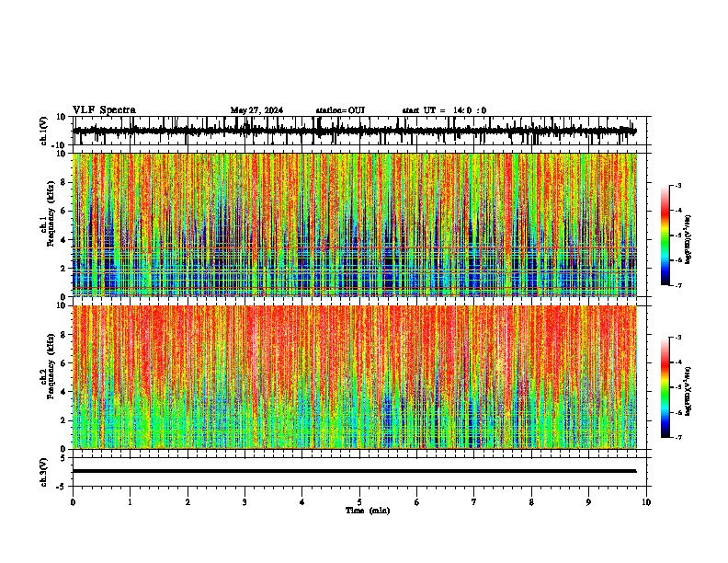Image resolution: width=728 pixels, height=563 pixels.
Task: Click time axis tick label "1"
Action: pyautogui.click(x=130, y=502)
